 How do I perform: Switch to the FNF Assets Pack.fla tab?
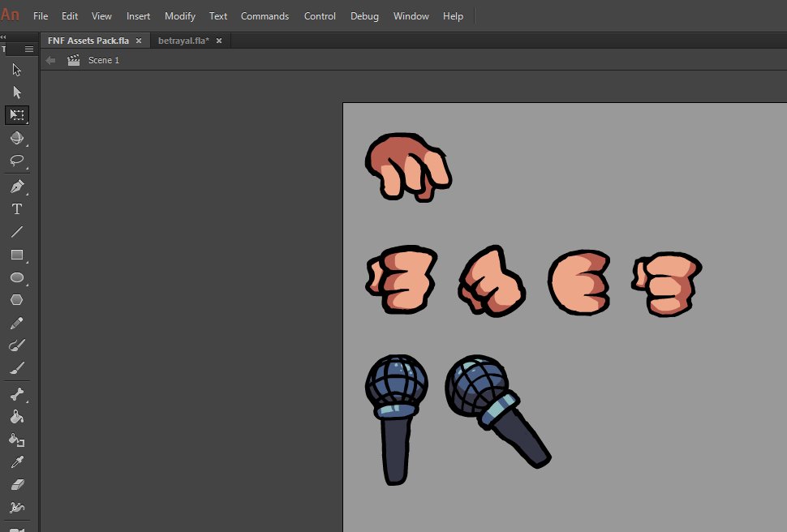coord(89,40)
